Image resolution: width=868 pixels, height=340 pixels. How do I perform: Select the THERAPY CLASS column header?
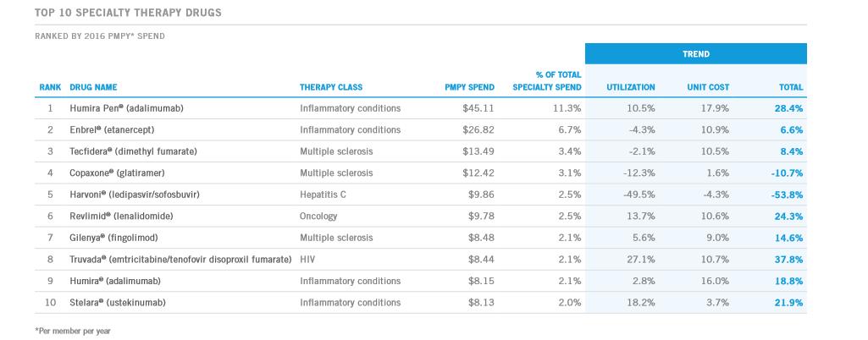pos(331,87)
